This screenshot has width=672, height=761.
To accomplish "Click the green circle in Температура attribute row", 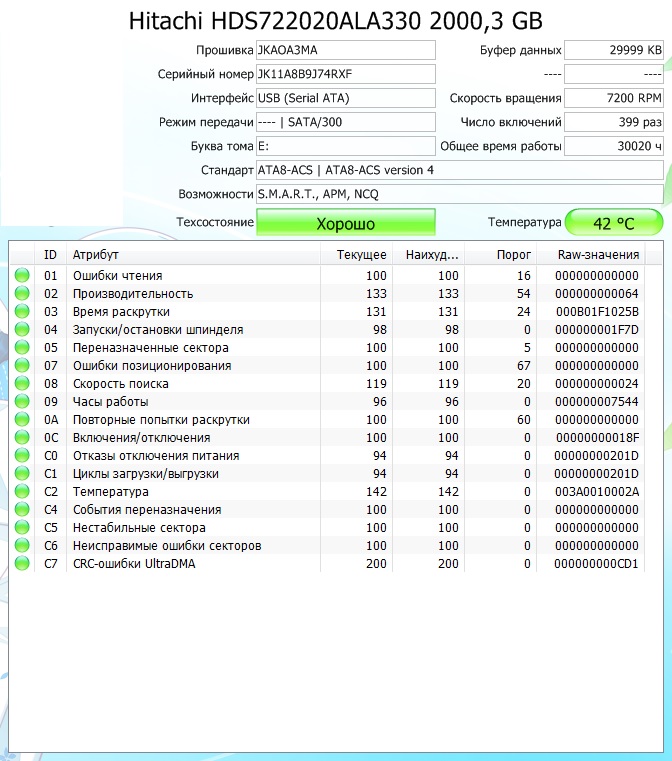I will click(22, 491).
